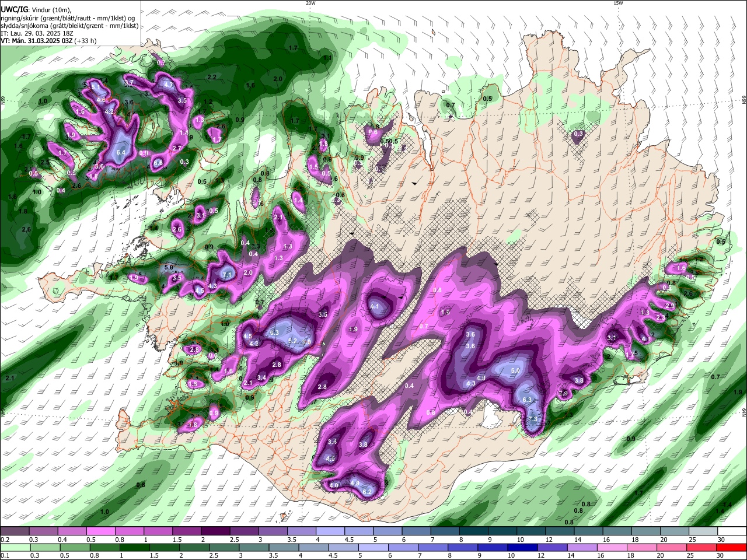Screen dimensions: 747x560
Task: Click the 'IT: Lau. 29. 03. 2025 18Z' initialization time
Action: click(x=37, y=33)
